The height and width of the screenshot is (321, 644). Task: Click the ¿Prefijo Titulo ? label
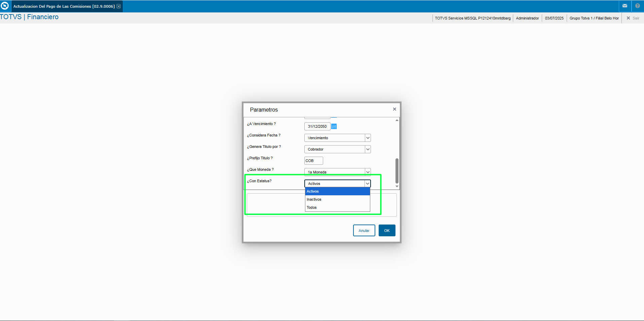[260, 158]
